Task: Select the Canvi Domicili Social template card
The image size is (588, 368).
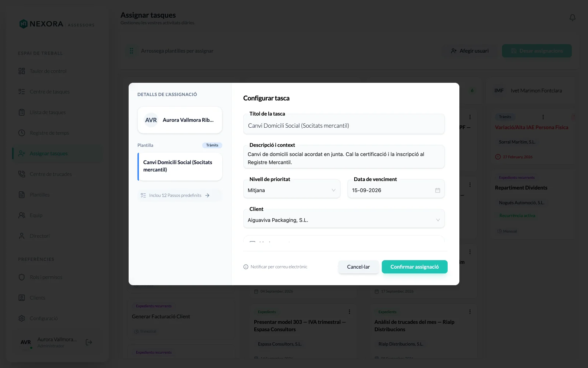Action: pos(180,167)
